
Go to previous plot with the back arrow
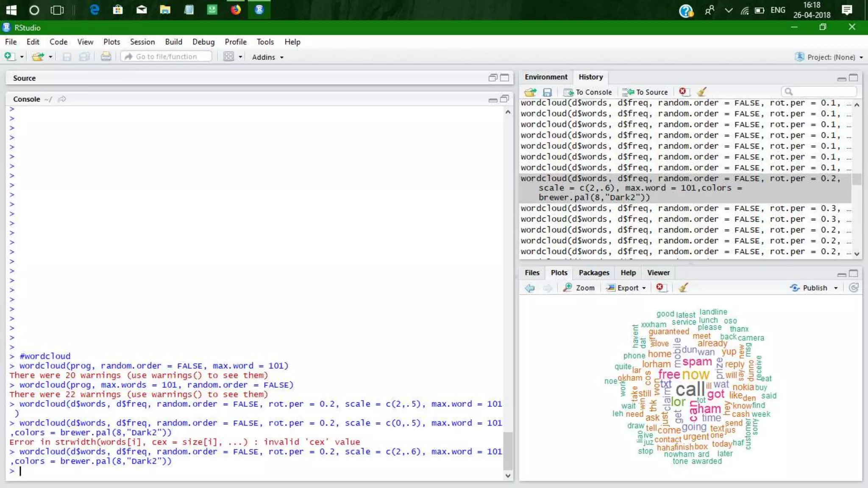pos(529,288)
